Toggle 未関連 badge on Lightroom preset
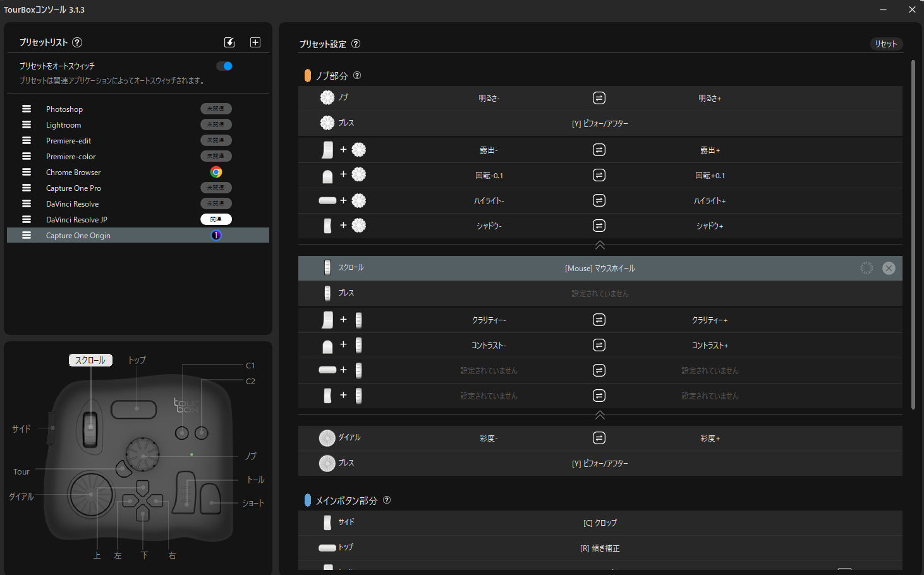Viewport: 924px width, 575px height. [x=216, y=124]
